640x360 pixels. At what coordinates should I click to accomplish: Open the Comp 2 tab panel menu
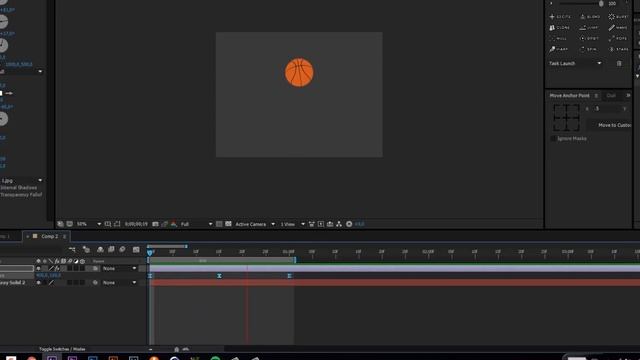coord(64,236)
